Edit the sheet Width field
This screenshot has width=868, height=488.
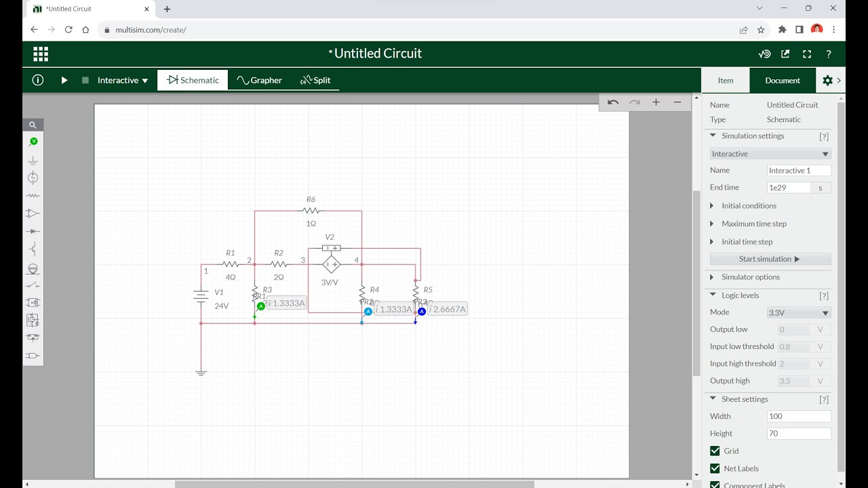[799, 416]
